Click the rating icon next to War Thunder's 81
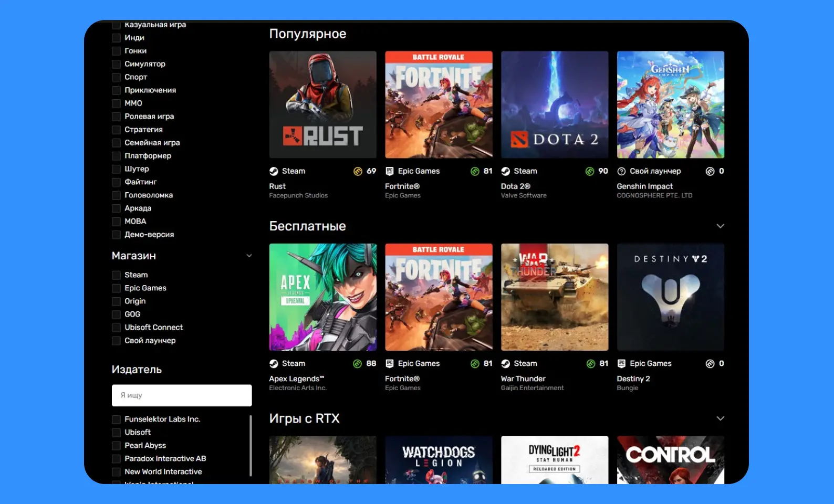 tap(591, 364)
